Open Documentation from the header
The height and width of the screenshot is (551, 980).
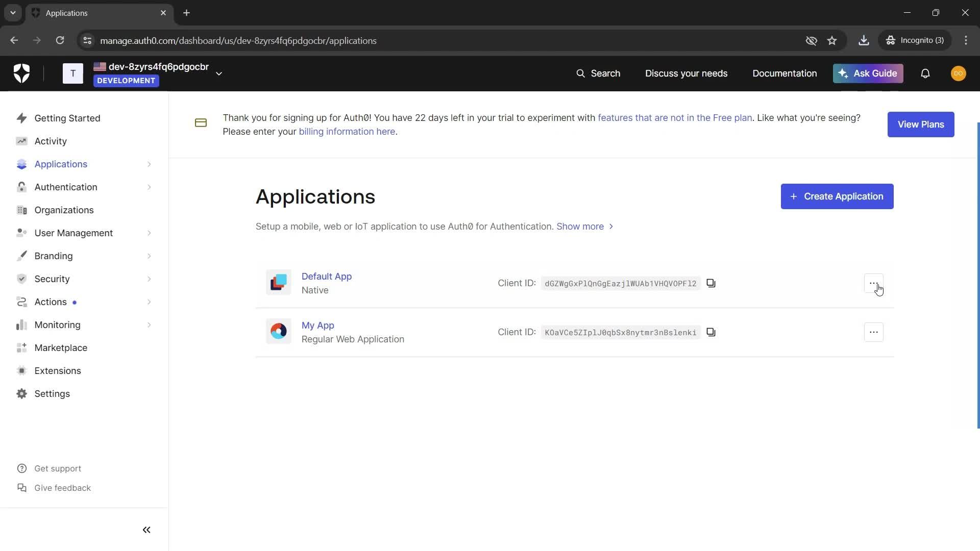(785, 73)
